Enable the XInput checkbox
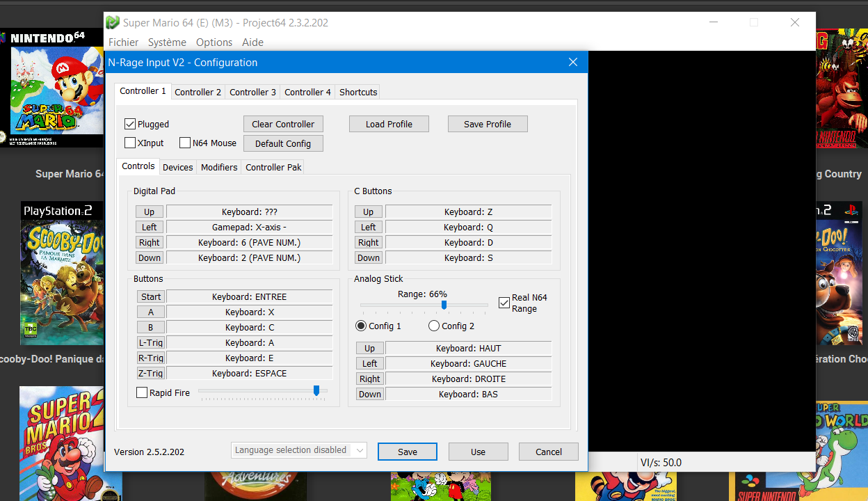This screenshot has height=501, width=868. click(130, 143)
